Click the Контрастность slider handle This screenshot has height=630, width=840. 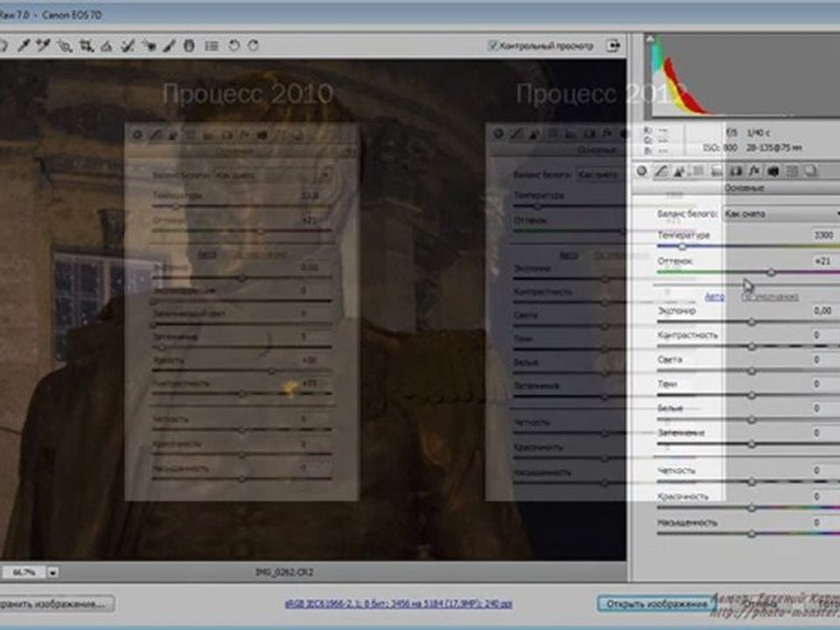[752, 346]
